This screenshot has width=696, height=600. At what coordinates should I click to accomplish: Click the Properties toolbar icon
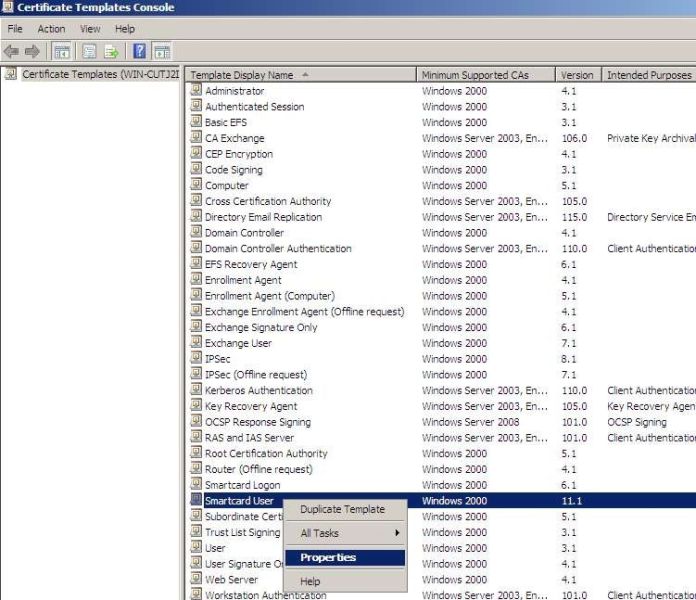pyautogui.click(x=89, y=51)
